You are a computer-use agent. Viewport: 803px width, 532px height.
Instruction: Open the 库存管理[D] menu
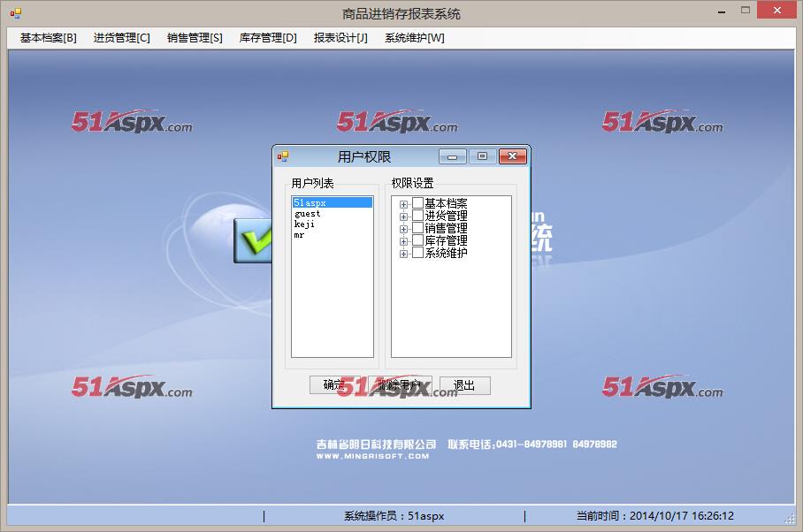click(x=268, y=38)
